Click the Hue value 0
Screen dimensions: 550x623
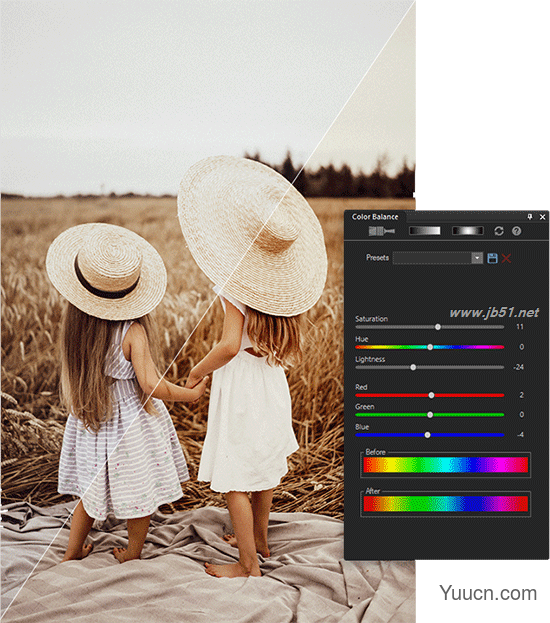click(521, 347)
